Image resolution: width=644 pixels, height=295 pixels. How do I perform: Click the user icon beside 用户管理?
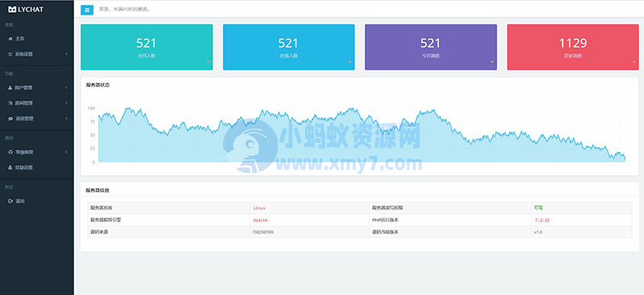click(x=10, y=88)
